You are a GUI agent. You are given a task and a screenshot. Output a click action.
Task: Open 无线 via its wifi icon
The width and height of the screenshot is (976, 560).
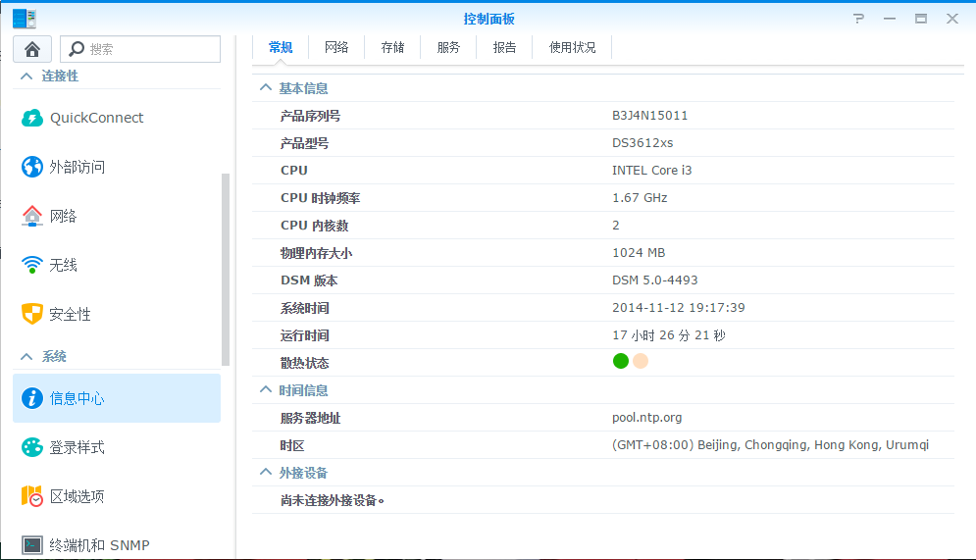pyautogui.click(x=32, y=265)
